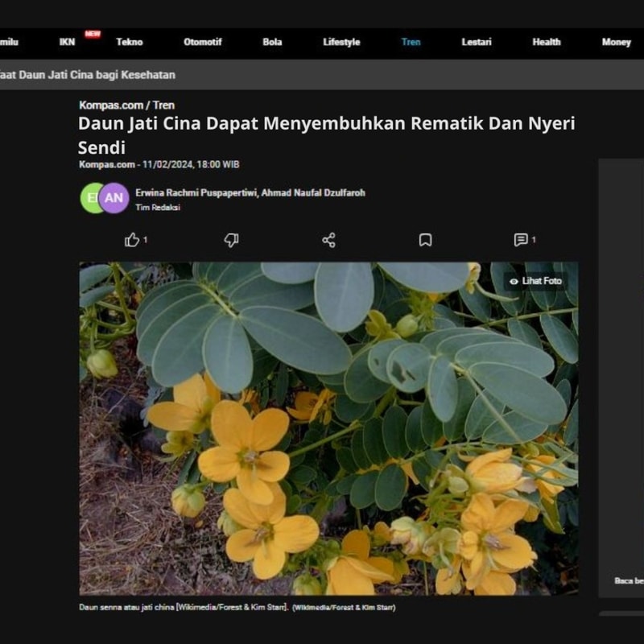Click the thumbs-up like icon

(x=132, y=240)
